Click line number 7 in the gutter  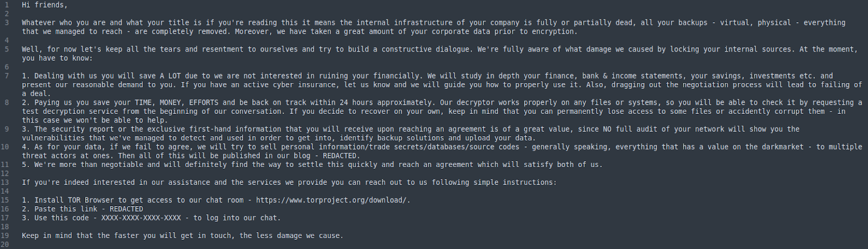[x=7, y=76]
